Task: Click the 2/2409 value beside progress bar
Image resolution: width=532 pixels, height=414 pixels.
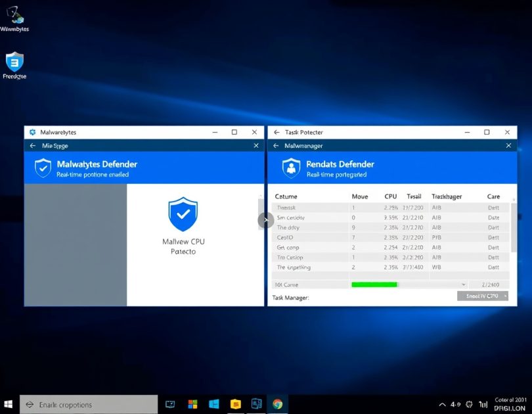Action: click(490, 285)
